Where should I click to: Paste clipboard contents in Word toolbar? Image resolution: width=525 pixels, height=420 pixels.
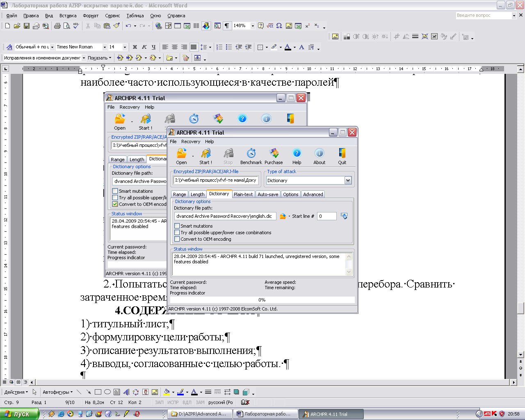click(x=107, y=26)
